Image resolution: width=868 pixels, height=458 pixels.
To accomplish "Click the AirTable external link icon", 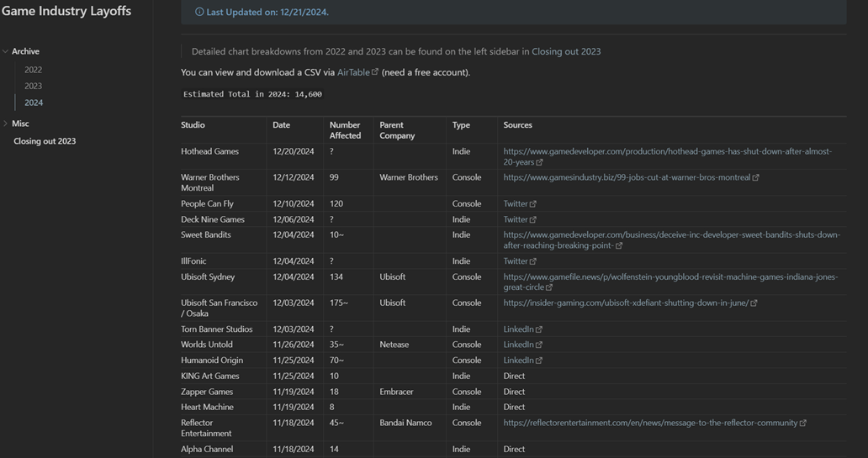I will 375,71.
